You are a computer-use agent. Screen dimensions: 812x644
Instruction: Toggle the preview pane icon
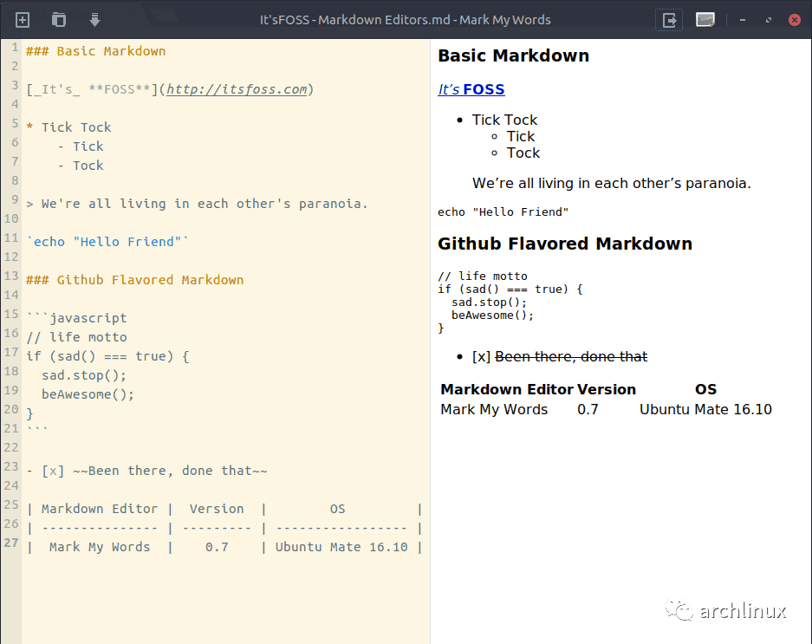[705, 20]
